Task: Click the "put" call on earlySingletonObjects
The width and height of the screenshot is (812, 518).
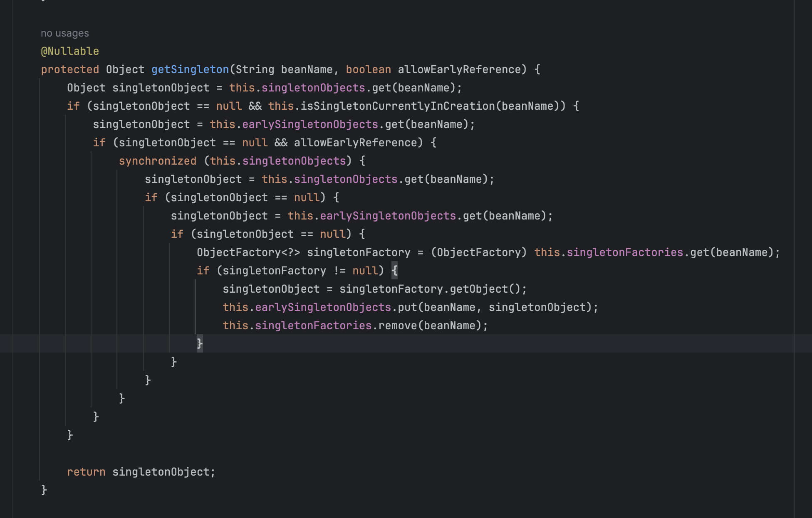Action: tap(408, 307)
